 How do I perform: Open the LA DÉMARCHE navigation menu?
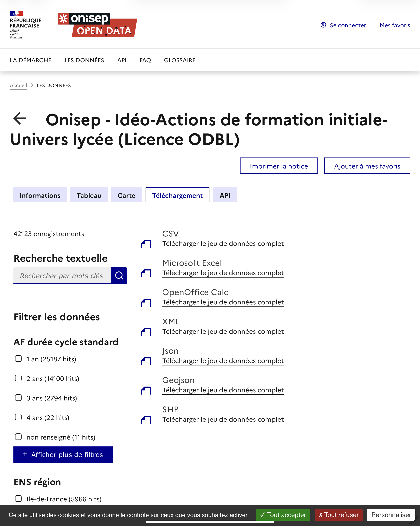pyautogui.click(x=31, y=60)
